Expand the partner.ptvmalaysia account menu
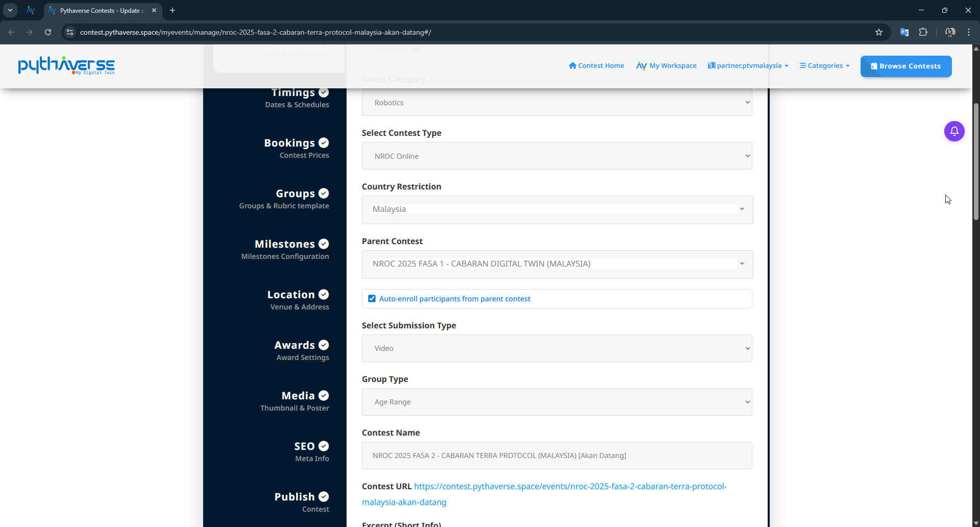Image resolution: width=980 pixels, height=527 pixels. click(x=748, y=66)
